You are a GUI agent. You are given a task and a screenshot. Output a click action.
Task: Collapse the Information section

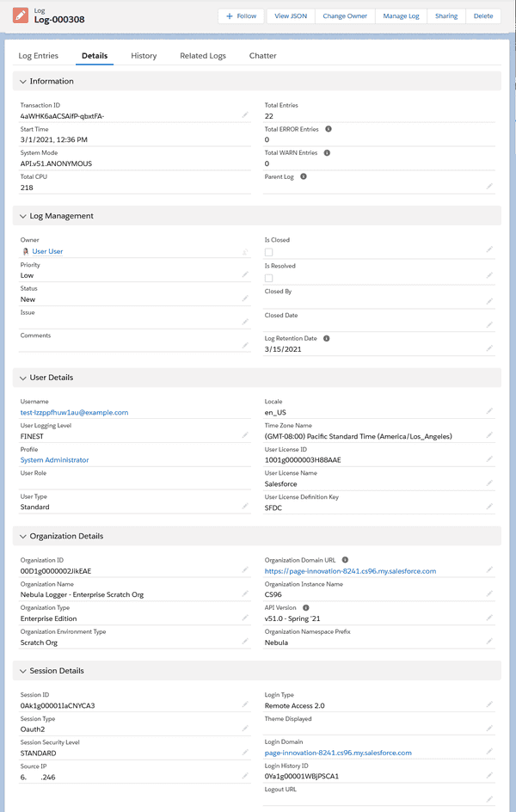pos(21,81)
